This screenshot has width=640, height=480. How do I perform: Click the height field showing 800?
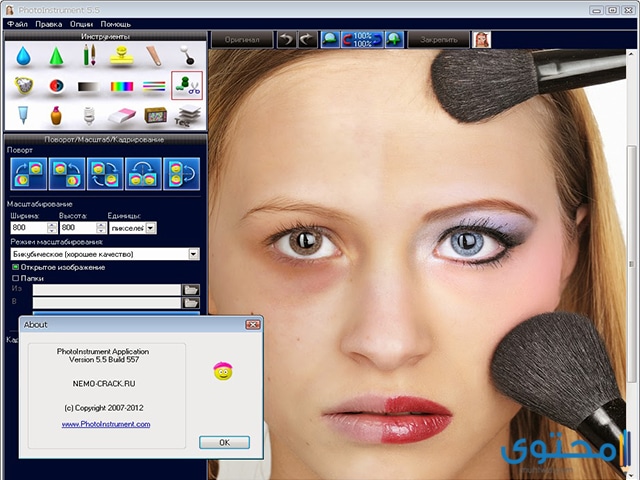coord(78,227)
